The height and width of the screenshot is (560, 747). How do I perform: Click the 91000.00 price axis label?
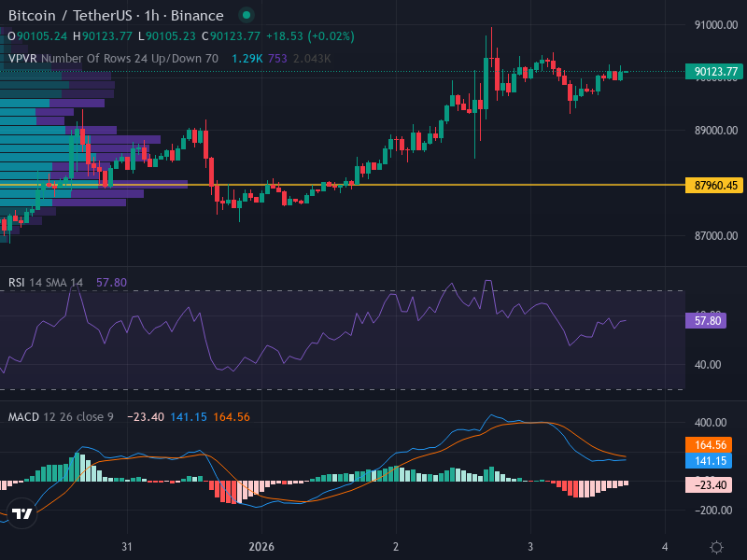point(716,25)
